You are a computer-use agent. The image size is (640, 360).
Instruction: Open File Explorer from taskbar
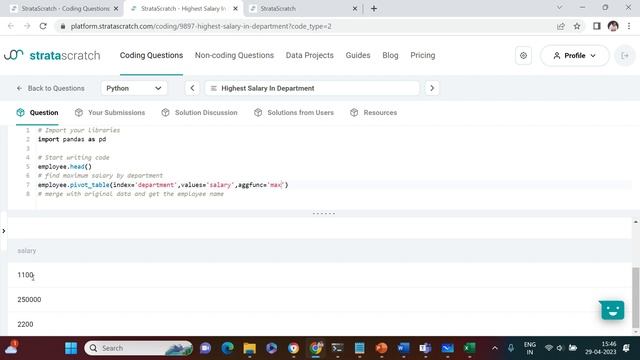pyautogui.click(x=249, y=348)
